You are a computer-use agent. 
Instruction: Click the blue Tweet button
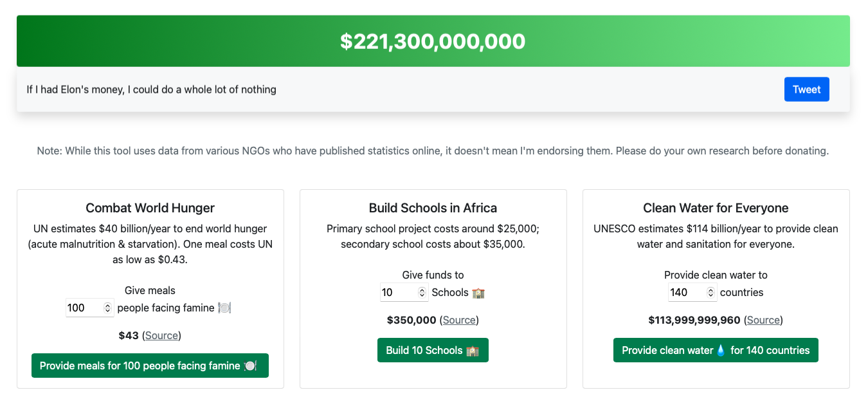click(x=807, y=89)
